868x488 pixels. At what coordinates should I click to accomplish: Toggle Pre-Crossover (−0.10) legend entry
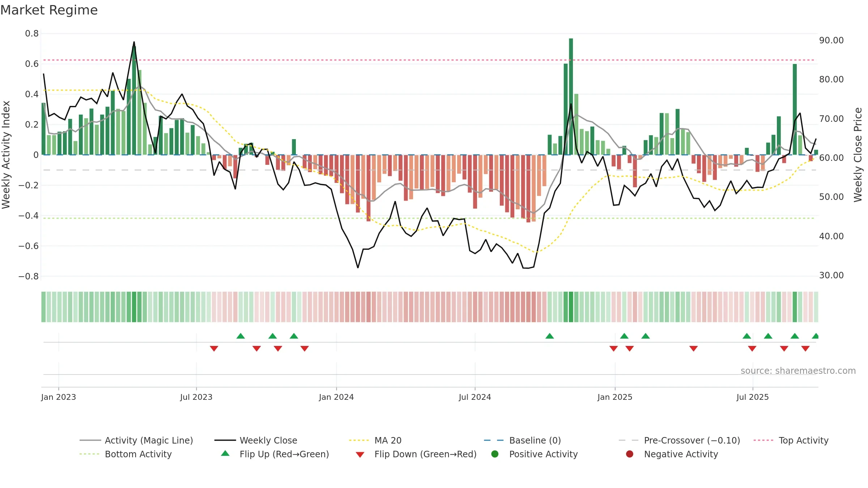coord(679,440)
